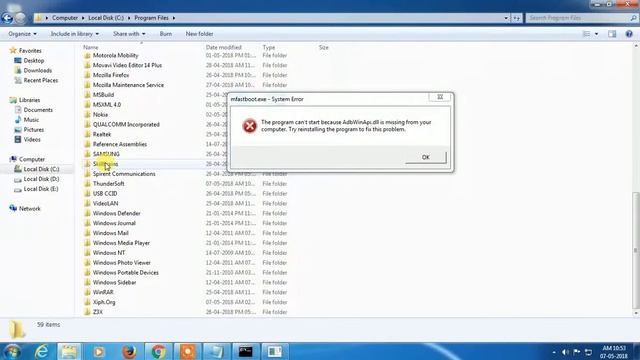Select the ThunderSoft folder
This screenshot has width=640, height=360.
click(x=109, y=184)
